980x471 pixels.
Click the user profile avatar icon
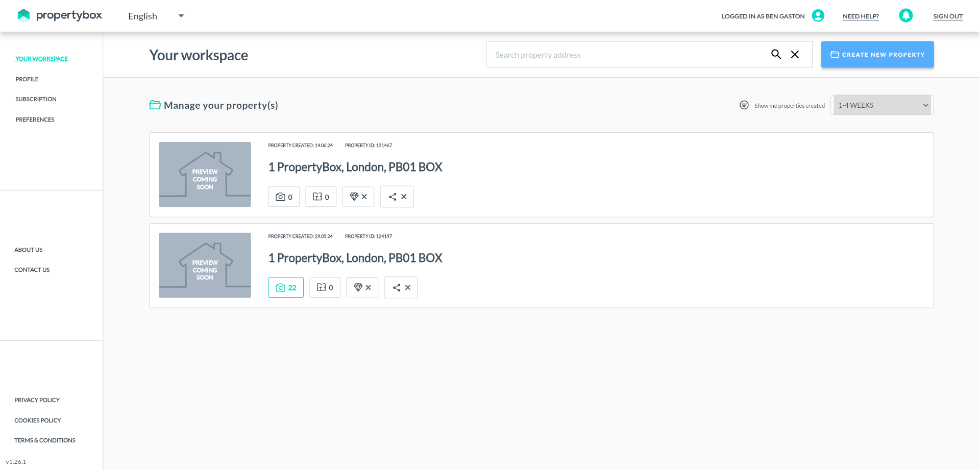click(818, 16)
